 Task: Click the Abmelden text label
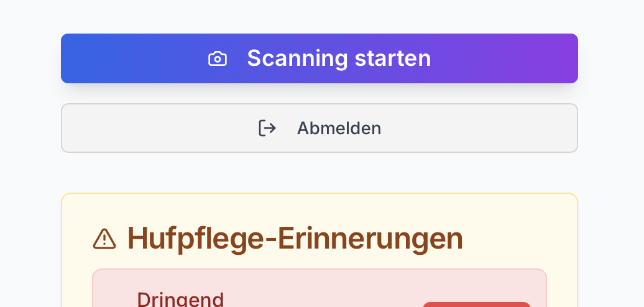tap(339, 128)
